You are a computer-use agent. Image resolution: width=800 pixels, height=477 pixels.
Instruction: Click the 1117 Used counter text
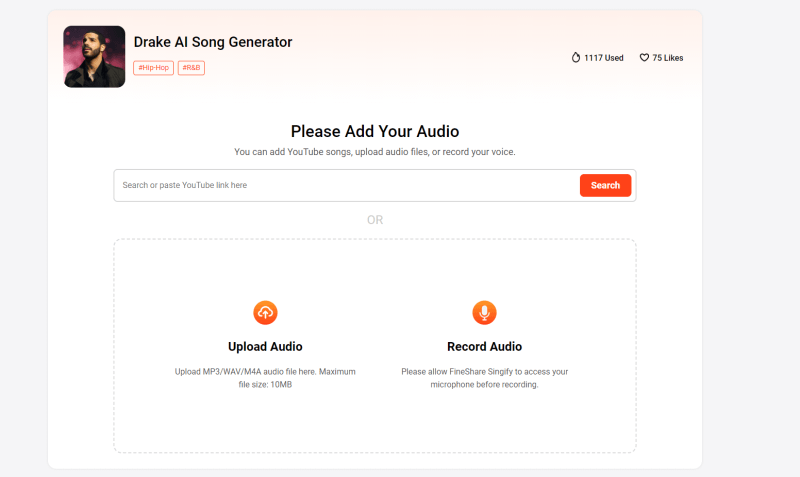[x=604, y=58]
